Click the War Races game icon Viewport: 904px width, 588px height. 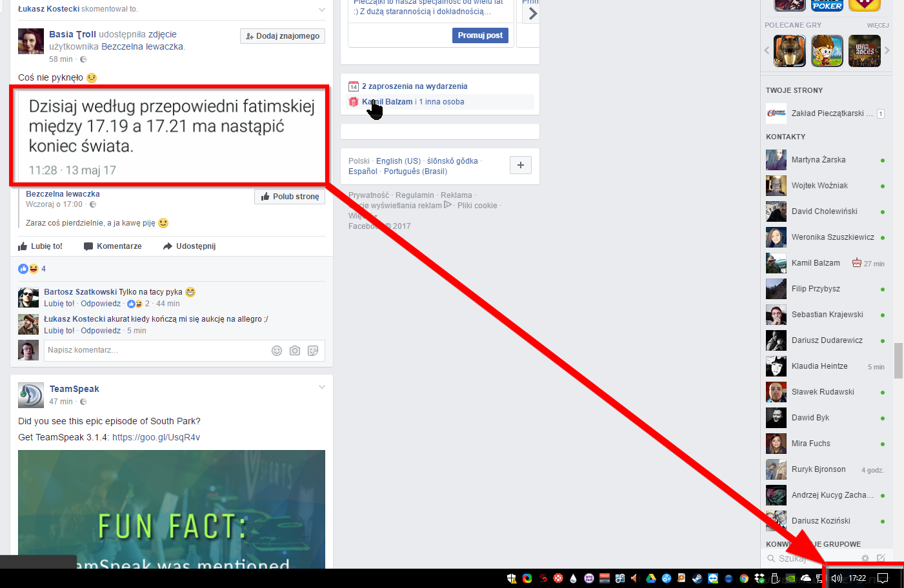865,51
